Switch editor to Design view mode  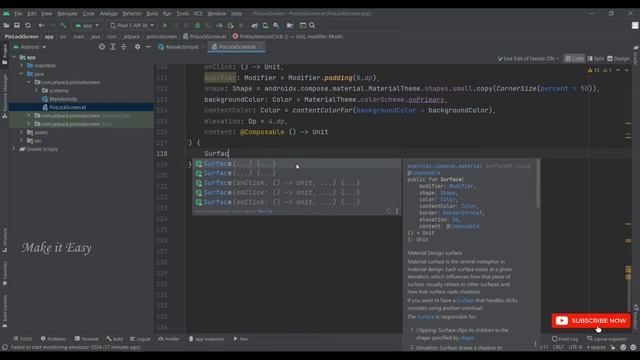pos(618,59)
